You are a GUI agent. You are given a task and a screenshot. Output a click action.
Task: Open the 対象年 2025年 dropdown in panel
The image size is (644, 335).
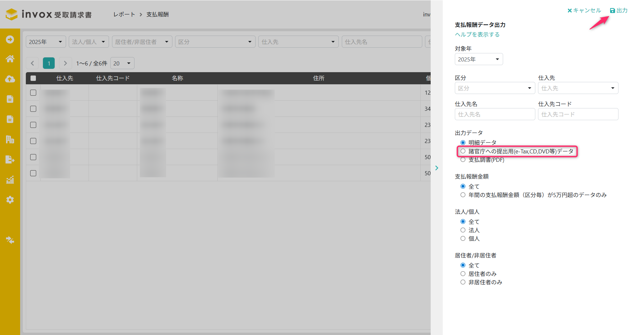[479, 59]
